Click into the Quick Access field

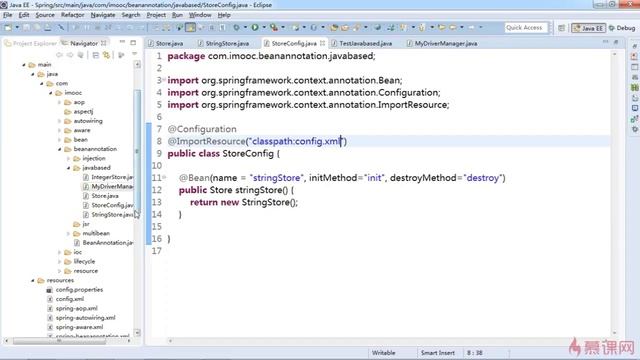coord(525,27)
